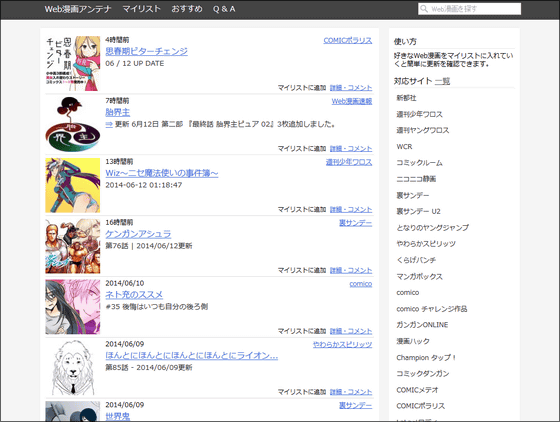Select やわらかスピリッツ in the sidebar list
Viewport: 560px width, 422px height.
(x=426, y=244)
